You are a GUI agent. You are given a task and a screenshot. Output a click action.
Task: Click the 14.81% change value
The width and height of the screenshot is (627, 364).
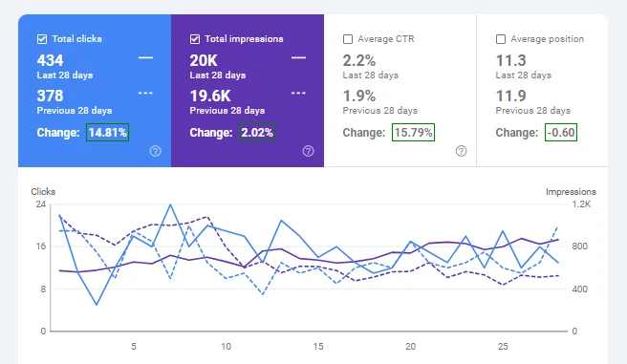coord(108,132)
